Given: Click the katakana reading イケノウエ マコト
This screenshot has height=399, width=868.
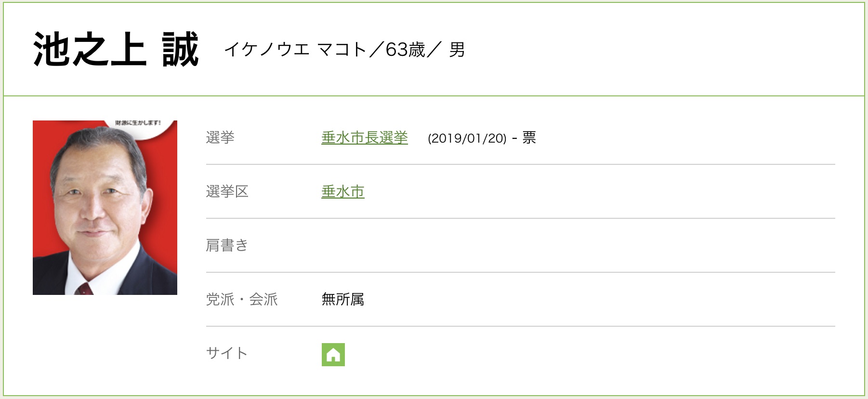Looking at the screenshot, I should 295,50.
